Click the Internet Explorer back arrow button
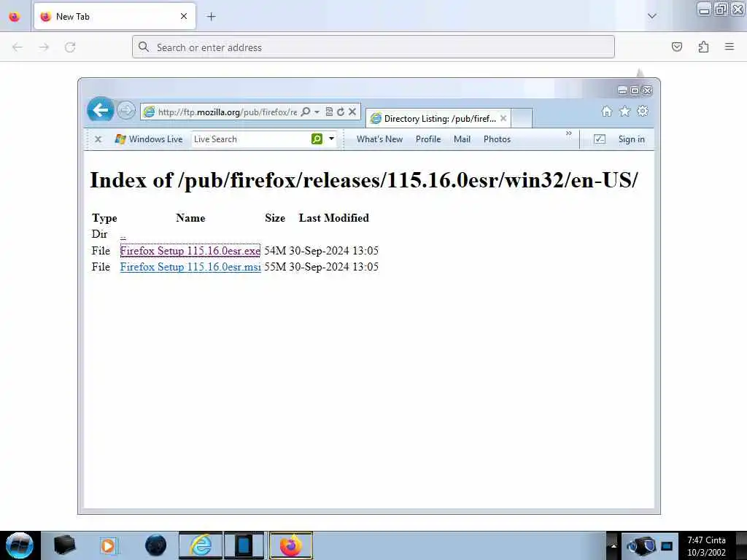Image resolution: width=747 pixels, height=560 pixels. click(x=101, y=111)
